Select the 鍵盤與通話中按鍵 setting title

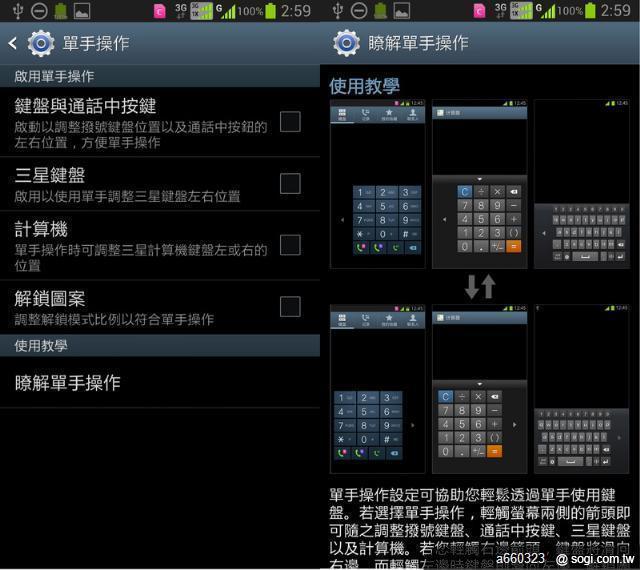[x=85, y=106]
